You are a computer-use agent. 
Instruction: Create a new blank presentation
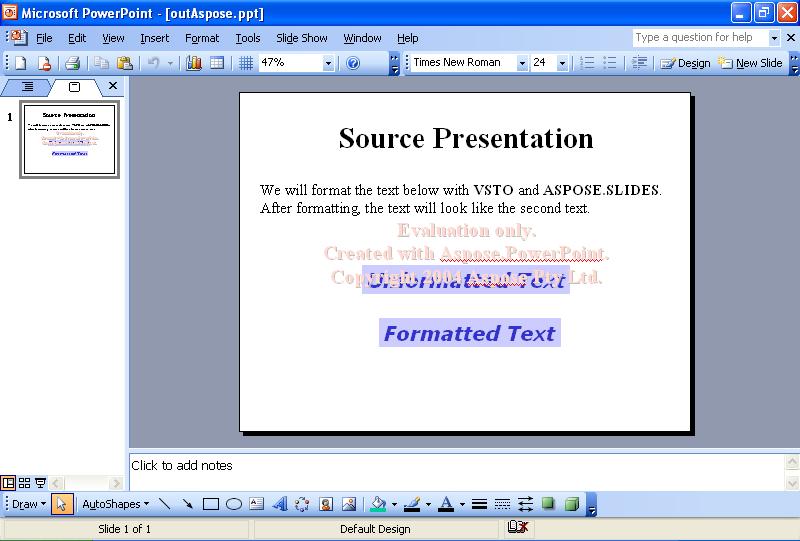click(x=20, y=63)
